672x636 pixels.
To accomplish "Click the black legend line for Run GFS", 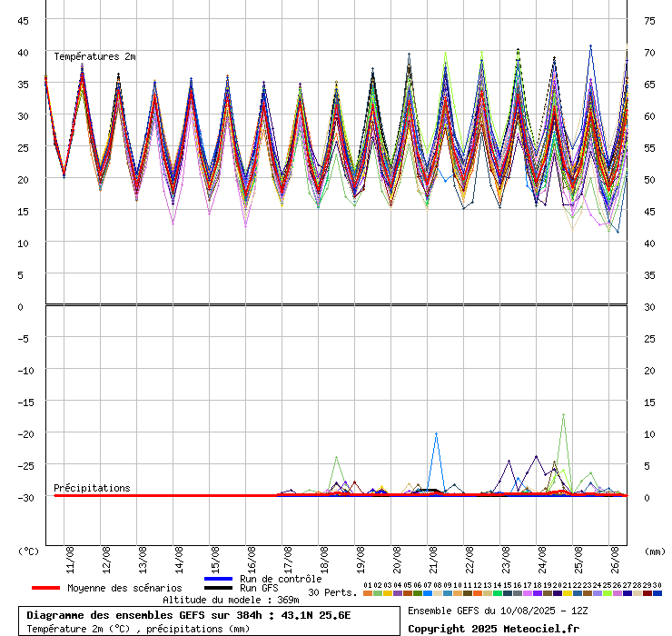I will click(x=218, y=588).
